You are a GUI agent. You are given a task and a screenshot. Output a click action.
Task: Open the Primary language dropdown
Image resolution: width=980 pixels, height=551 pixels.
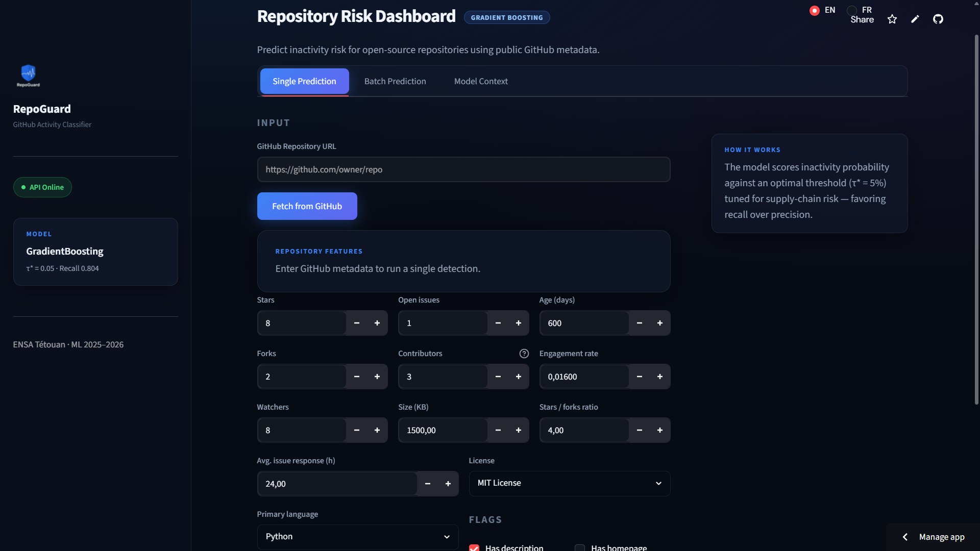point(358,537)
